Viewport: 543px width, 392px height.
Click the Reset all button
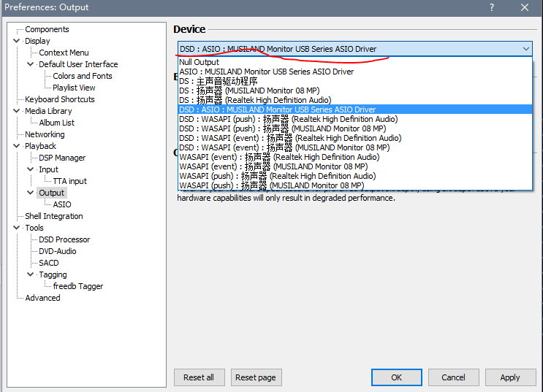tap(199, 377)
